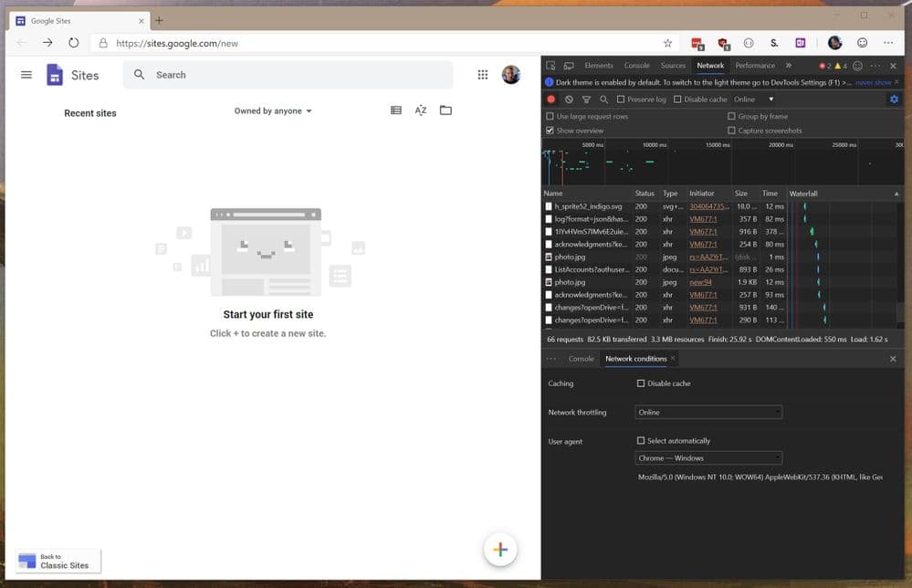This screenshot has height=588, width=912.
Task: Check Select automatically for user agent
Action: tap(641, 440)
